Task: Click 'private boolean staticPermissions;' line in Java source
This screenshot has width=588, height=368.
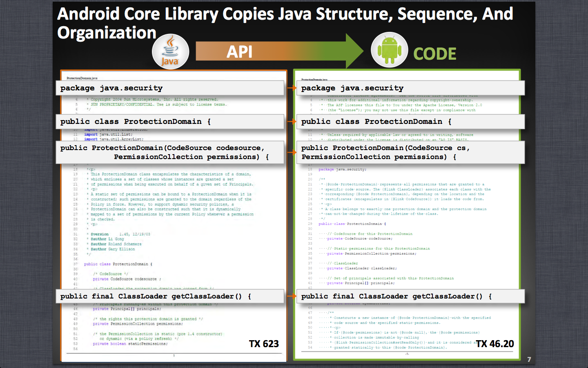Action: click(x=130, y=344)
